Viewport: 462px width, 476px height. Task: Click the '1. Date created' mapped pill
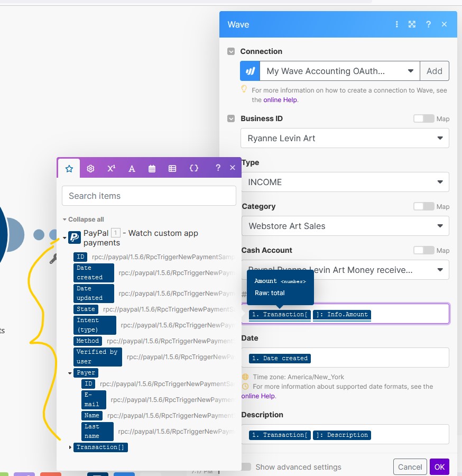[280, 358]
